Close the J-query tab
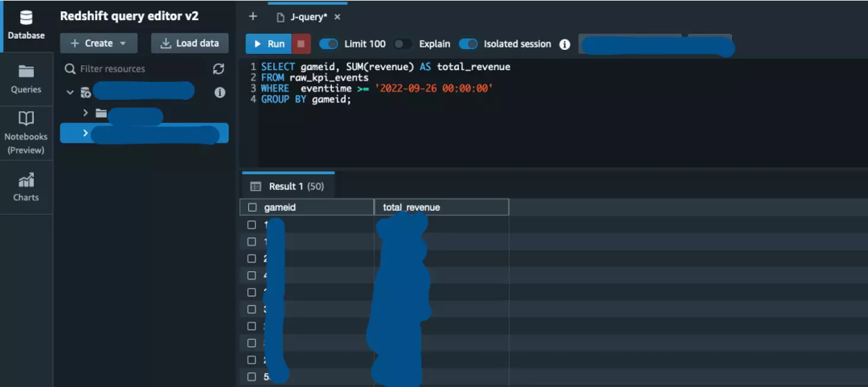The image size is (868, 387). (x=338, y=17)
